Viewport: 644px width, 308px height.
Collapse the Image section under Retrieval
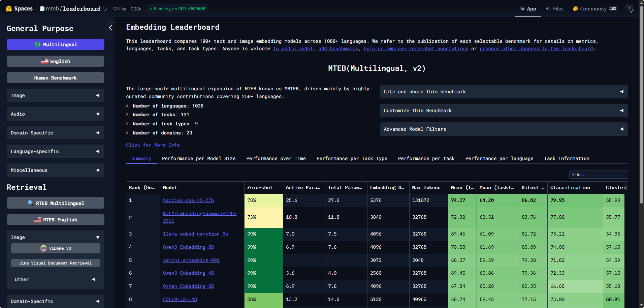pyautogui.click(x=56, y=237)
